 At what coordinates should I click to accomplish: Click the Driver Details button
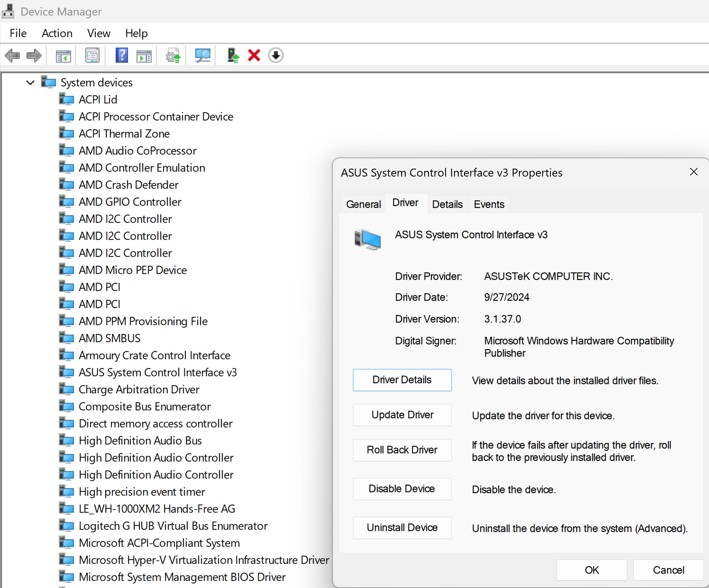tap(402, 380)
